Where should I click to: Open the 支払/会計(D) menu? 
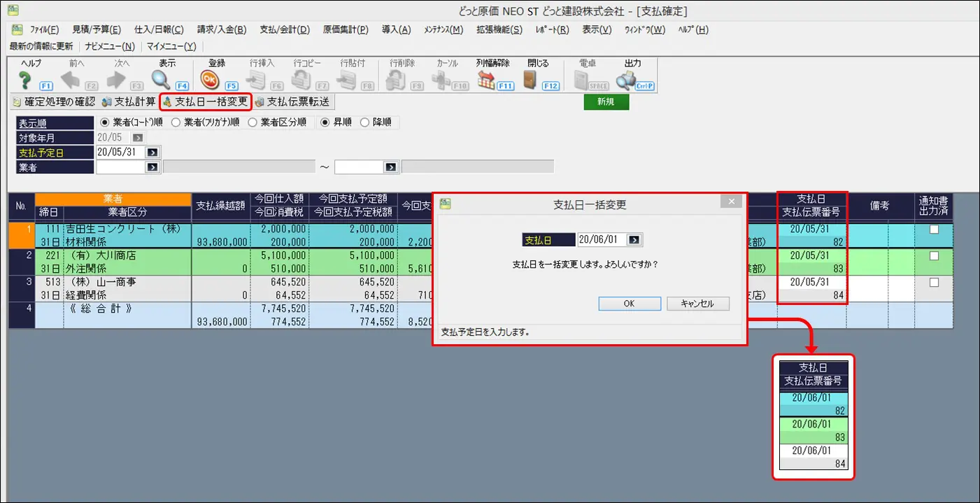click(285, 30)
